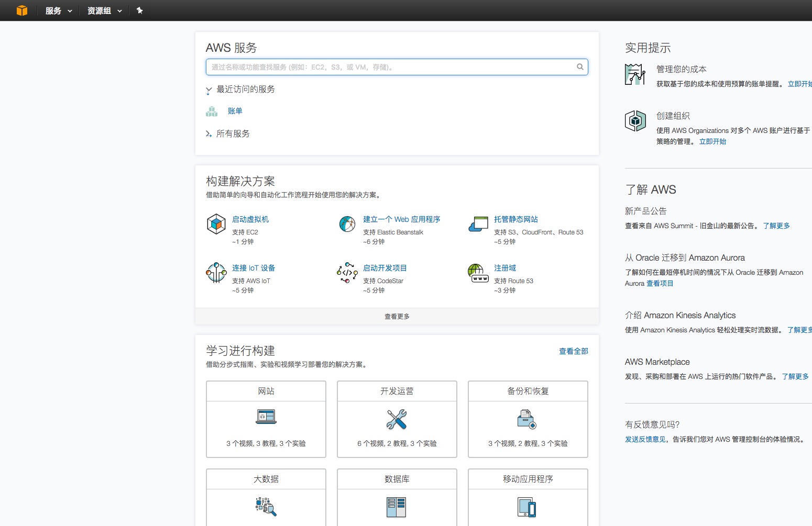Click 了解更多 under AWS Marketplace
Screen dimensions: 812x526
(x=795, y=376)
